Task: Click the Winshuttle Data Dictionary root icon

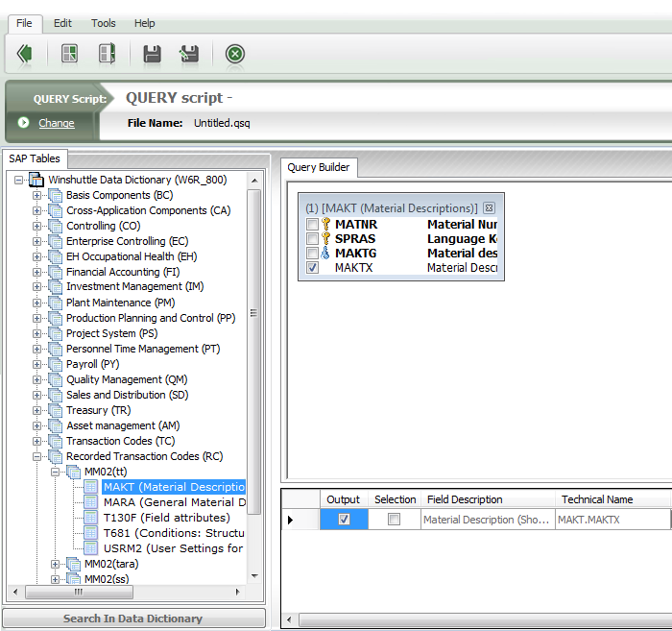Action: point(36,180)
